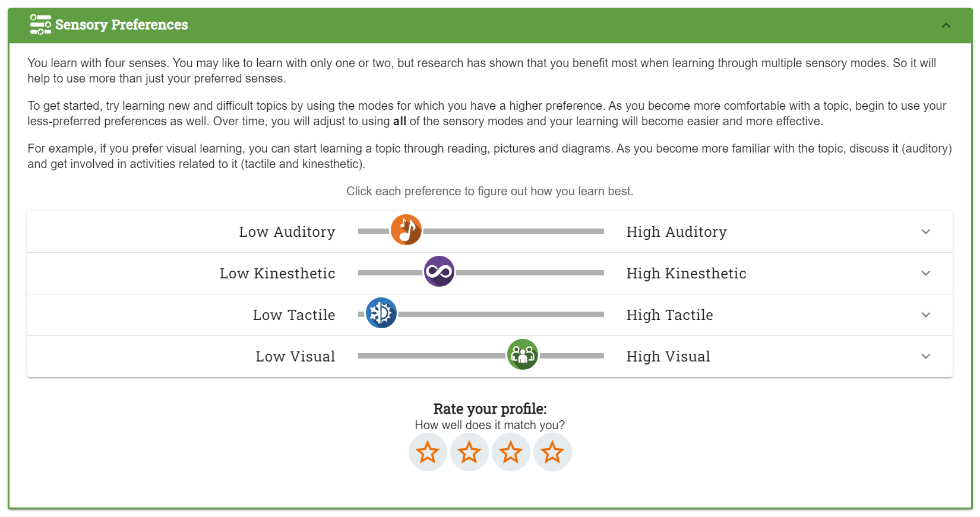The height and width of the screenshot is (517, 980).
Task: Rate profile with third star
Action: coord(511,452)
